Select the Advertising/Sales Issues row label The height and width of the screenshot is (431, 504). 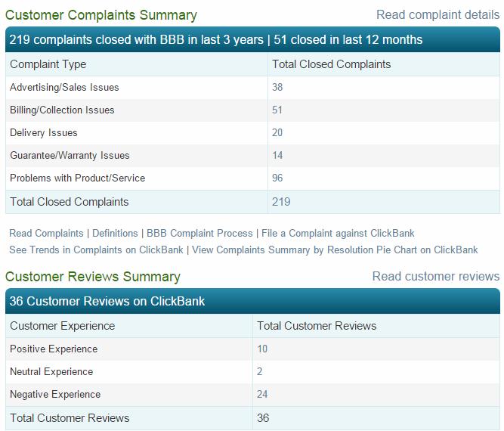click(64, 88)
